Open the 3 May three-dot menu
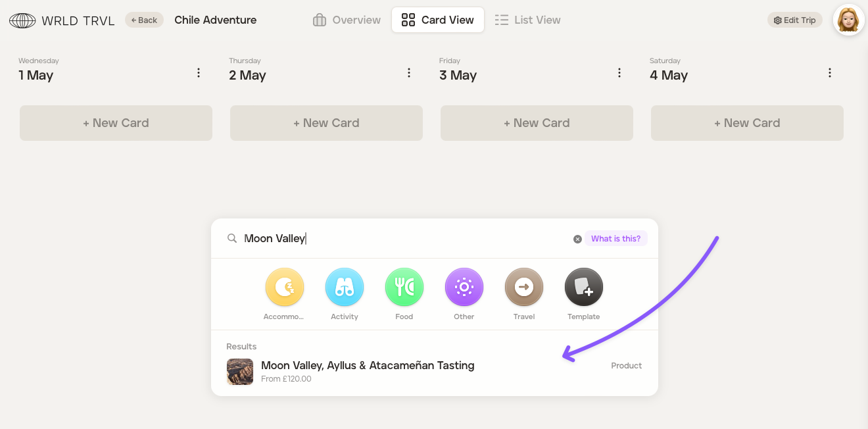868x429 pixels. (x=619, y=73)
